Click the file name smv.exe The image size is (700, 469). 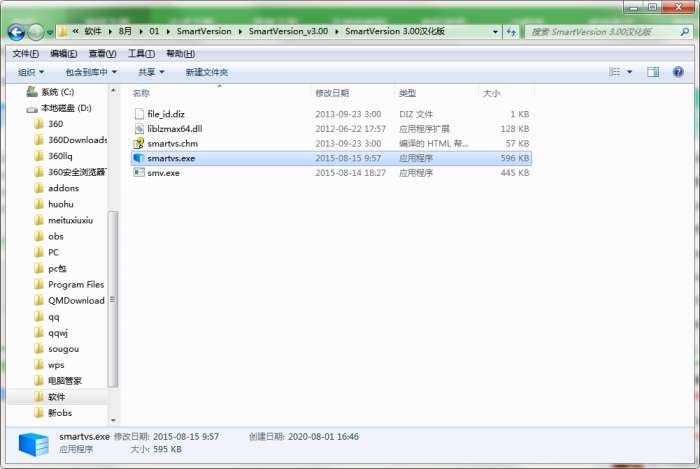click(163, 173)
